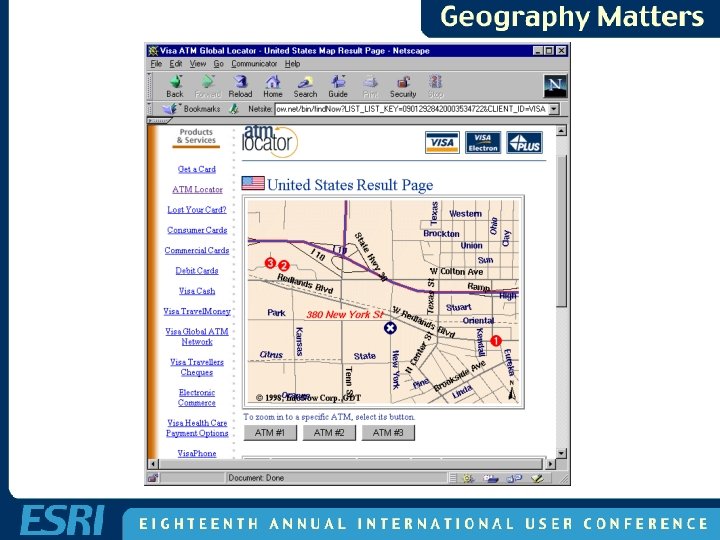Open the View menu

point(198,64)
